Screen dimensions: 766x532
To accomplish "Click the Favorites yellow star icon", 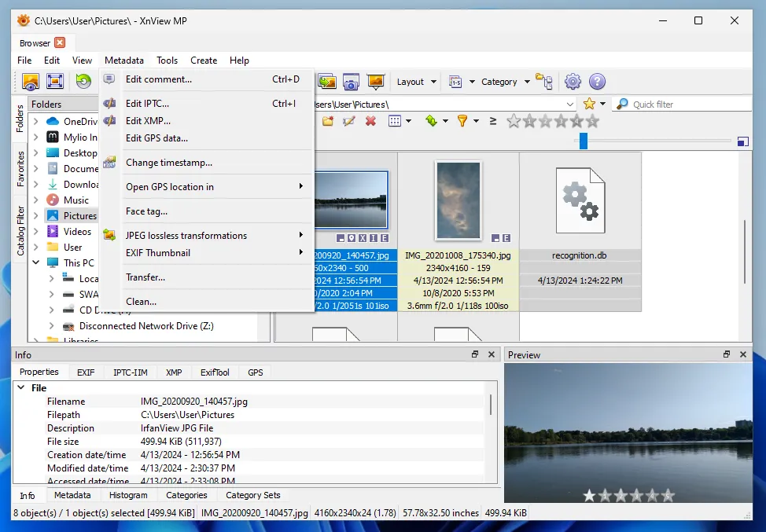I will tap(589, 104).
